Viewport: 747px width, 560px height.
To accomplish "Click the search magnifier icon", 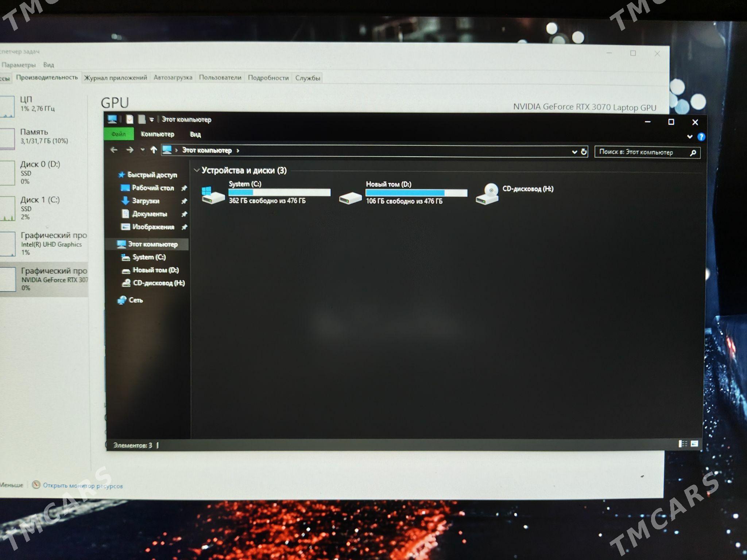I will 693,153.
